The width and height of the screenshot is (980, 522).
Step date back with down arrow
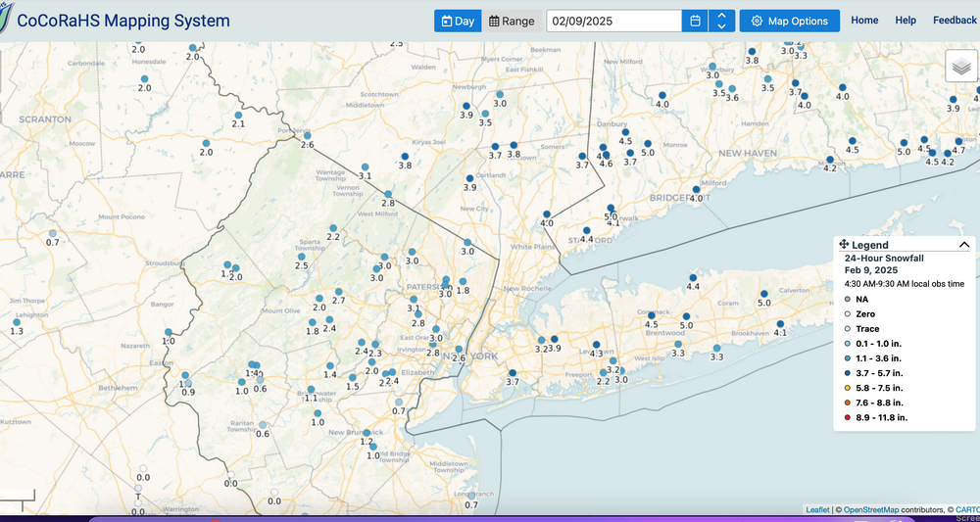coord(721,26)
